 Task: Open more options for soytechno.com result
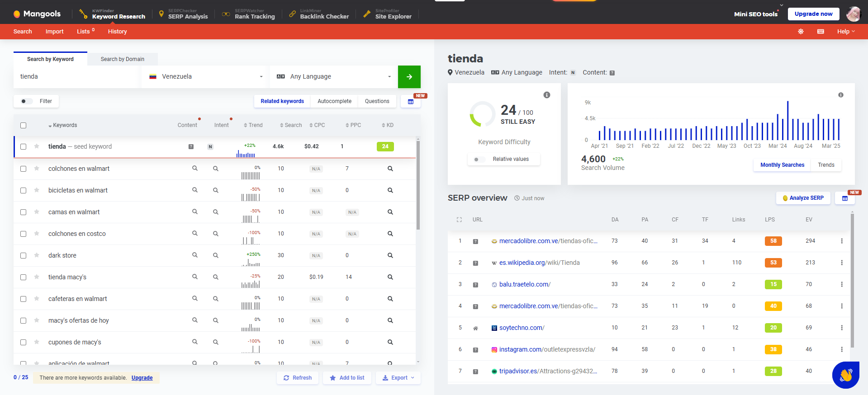pos(842,328)
